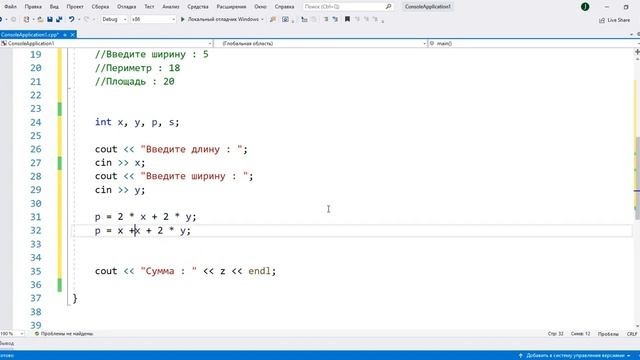Viewport: 640px width, 360px height.
Task: Open the Тест menu
Action: coord(149,7)
